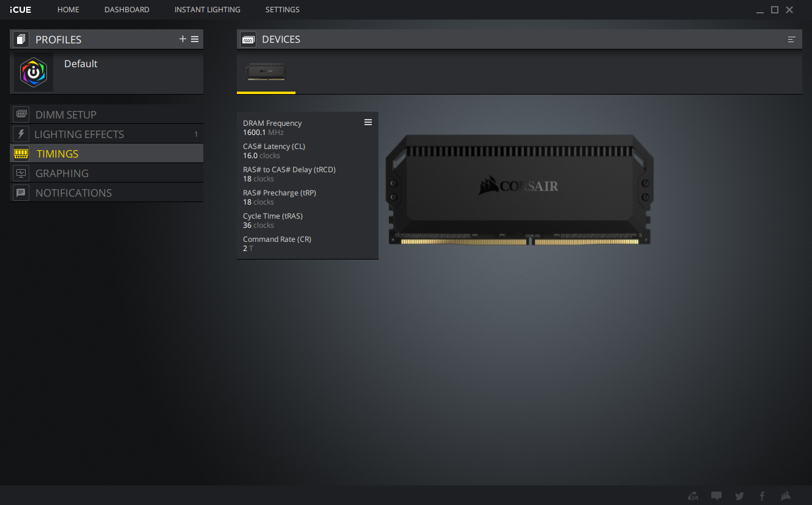Open the timings widget hamburger menu

(x=368, y=122)
